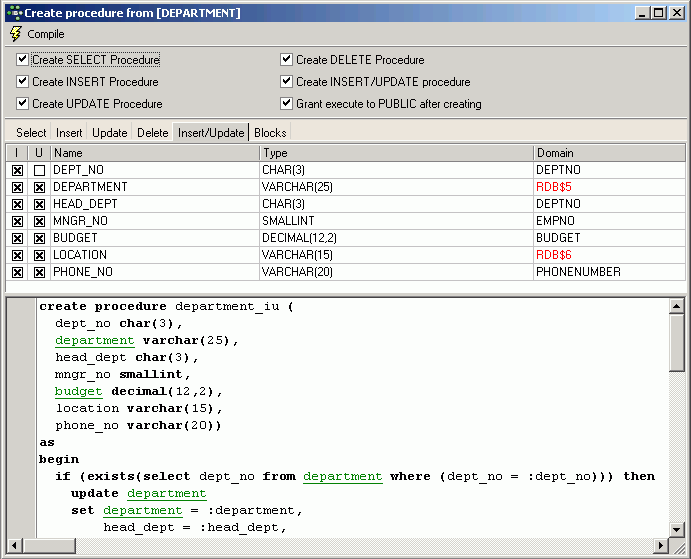Uncheck the I box for BUDGET row

17,238
